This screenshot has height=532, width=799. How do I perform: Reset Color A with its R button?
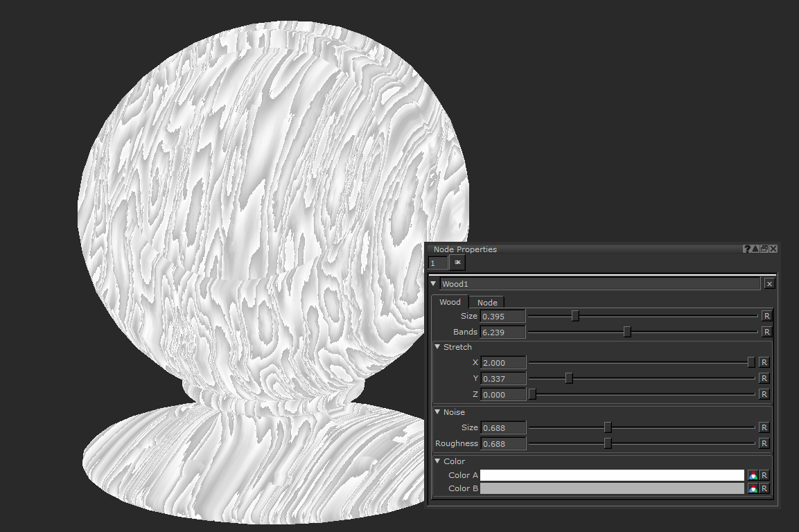click(x=764, y=475)
